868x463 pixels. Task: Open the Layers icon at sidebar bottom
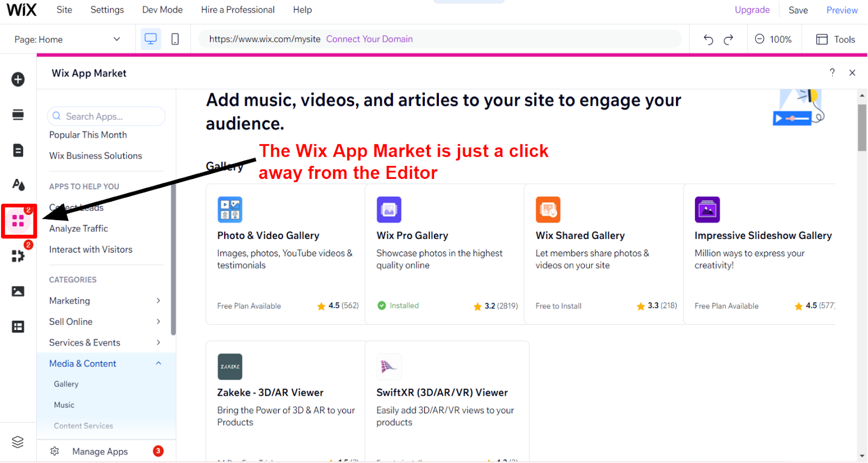(18, 442)
